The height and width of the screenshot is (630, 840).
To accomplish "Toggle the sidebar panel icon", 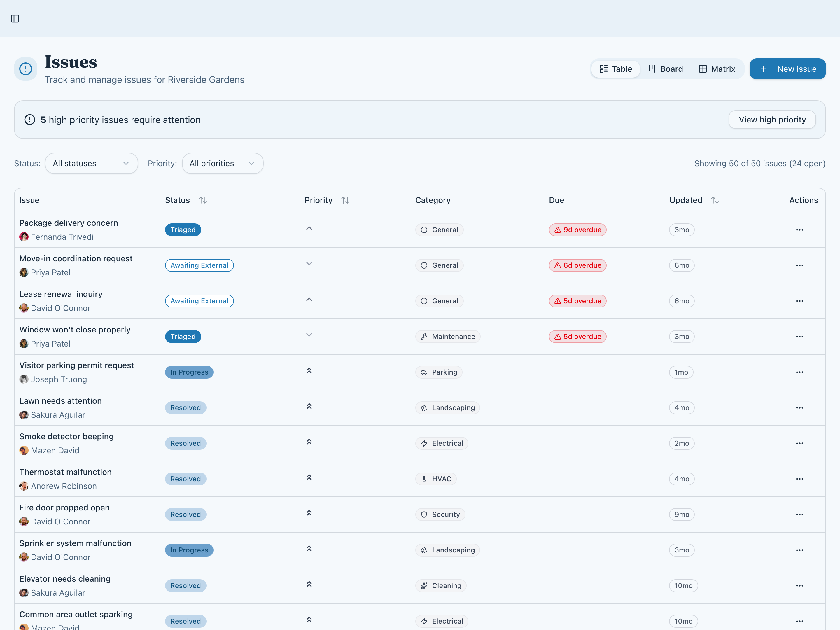I will click(15, 18).
